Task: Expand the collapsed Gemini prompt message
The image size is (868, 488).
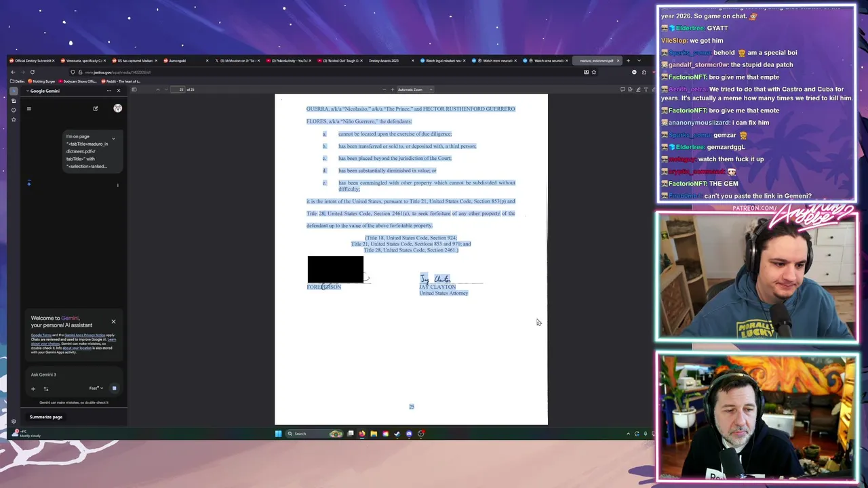Action: [113, 138]
